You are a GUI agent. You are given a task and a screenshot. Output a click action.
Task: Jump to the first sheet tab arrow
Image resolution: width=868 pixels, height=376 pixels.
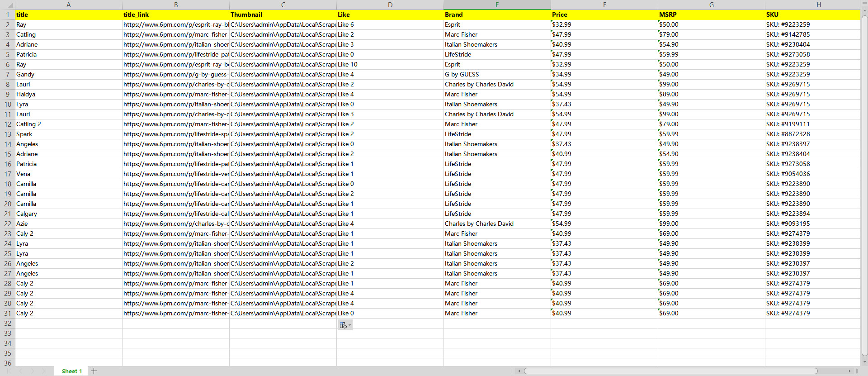tap(9, 371)
